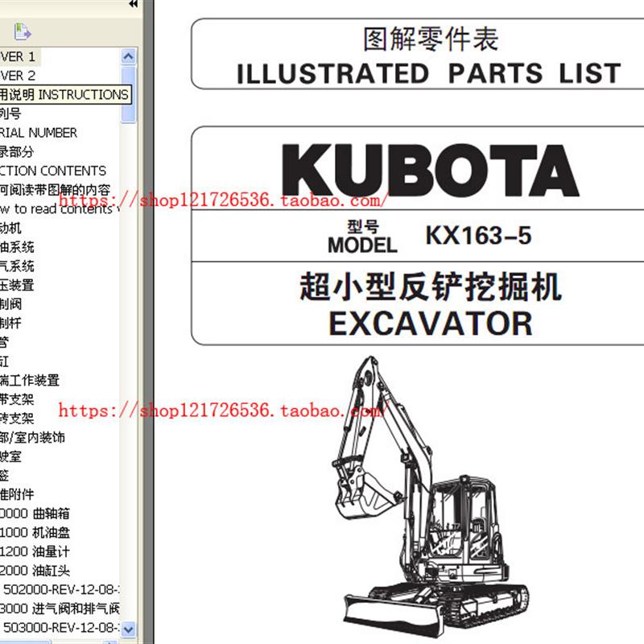Click the EXCAVATOR title text
The image size is (644, 644).
tap(431, 324)
